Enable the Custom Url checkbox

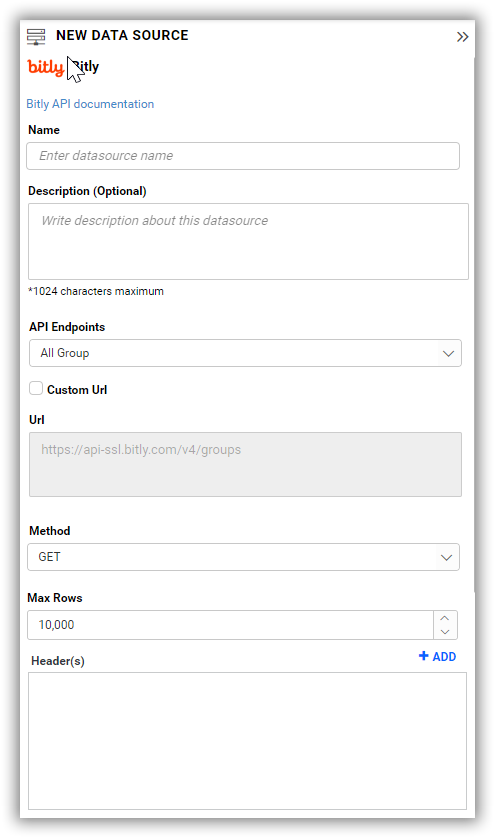click(x=36, y=389)
